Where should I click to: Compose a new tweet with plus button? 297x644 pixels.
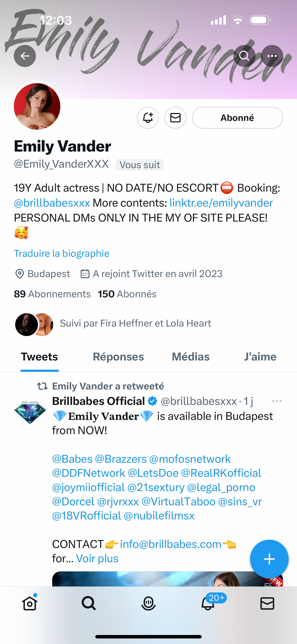[x=269, y=559]
